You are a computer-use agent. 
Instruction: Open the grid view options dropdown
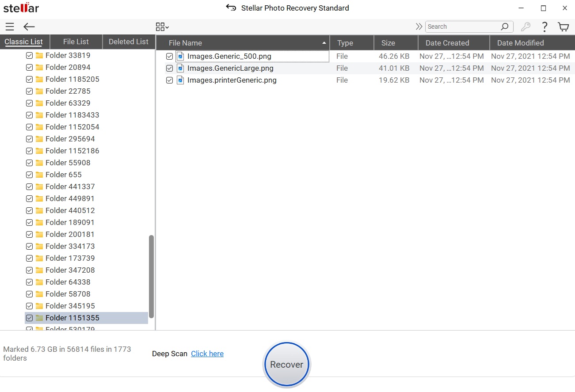(162, 27)
